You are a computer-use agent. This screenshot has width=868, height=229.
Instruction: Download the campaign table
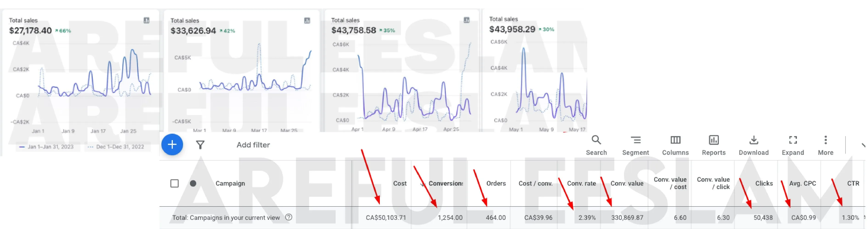pyautogui.click(x=753, y=145)
